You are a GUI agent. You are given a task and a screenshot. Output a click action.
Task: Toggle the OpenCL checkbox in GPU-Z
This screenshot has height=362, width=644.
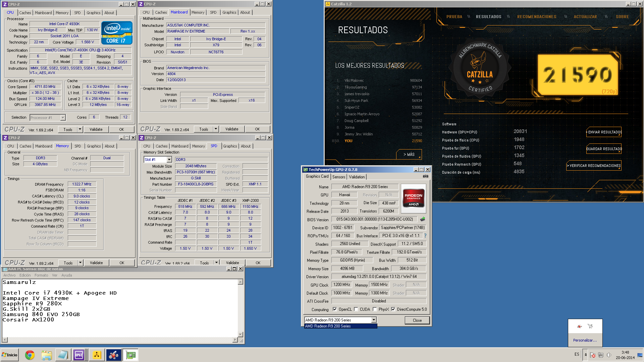tap(334, 309)
